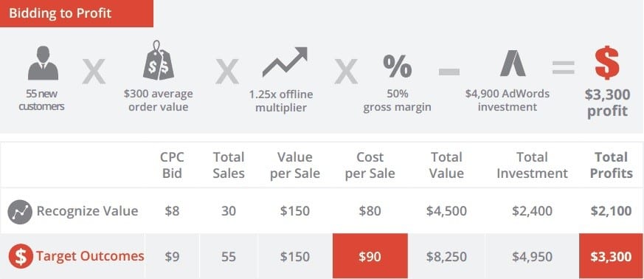Click the Total Sales value 55
Viewport: 644px width, 279px height.
click(x=229, y=257)
